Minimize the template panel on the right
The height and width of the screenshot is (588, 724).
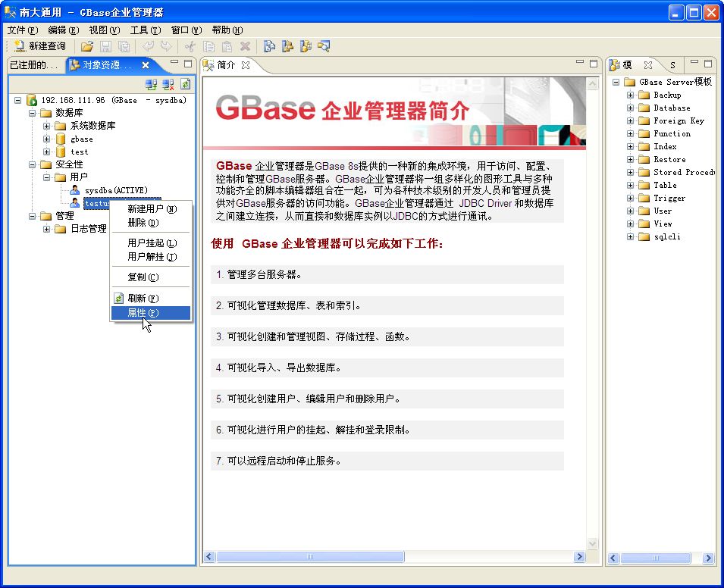point(694,62)
